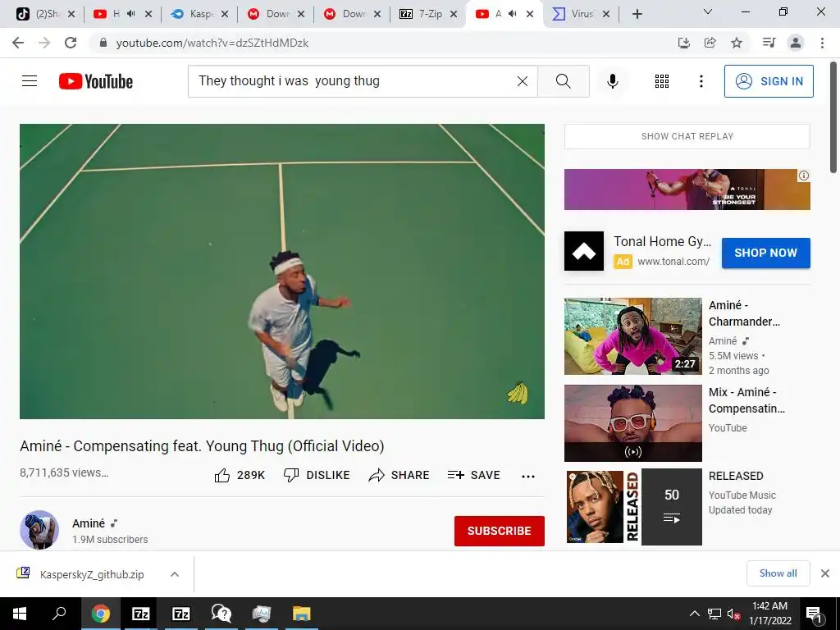
Task: Start voice search with microphone icon
Action: pos(612,81)
